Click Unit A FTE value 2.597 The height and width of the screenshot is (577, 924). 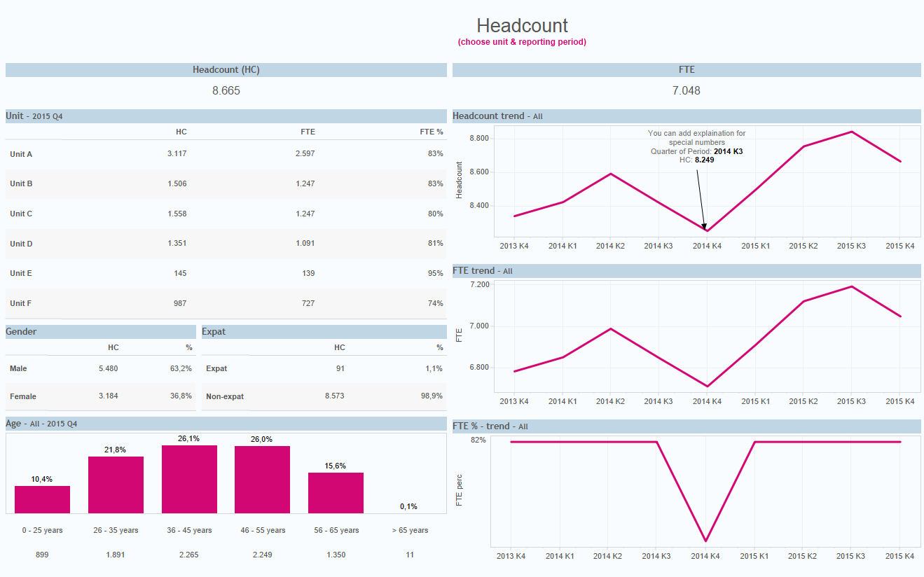click(x=305, y=153)
